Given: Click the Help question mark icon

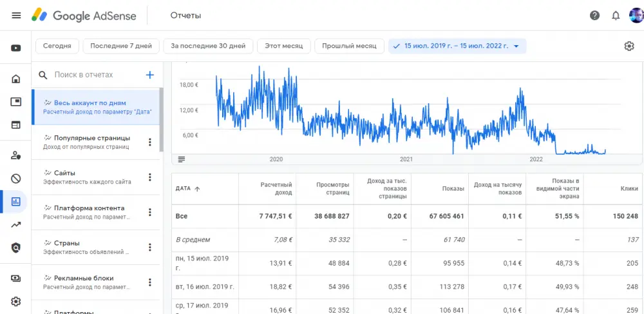Looking at the screenshot, I should click(594, 15).
